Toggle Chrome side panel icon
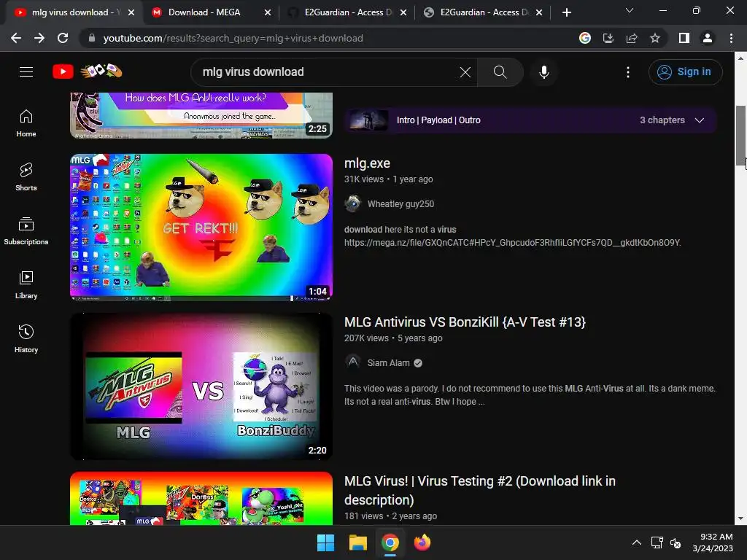 [684, 38]
